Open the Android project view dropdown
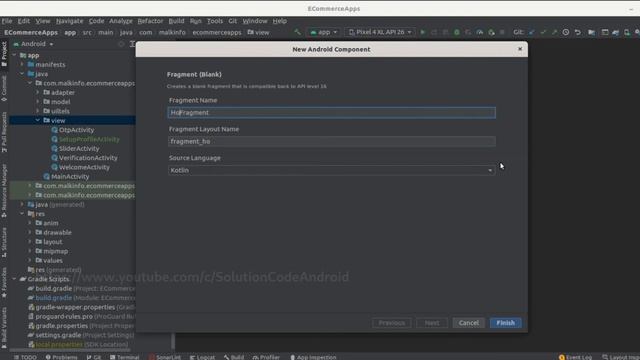 tap(33, 44)
